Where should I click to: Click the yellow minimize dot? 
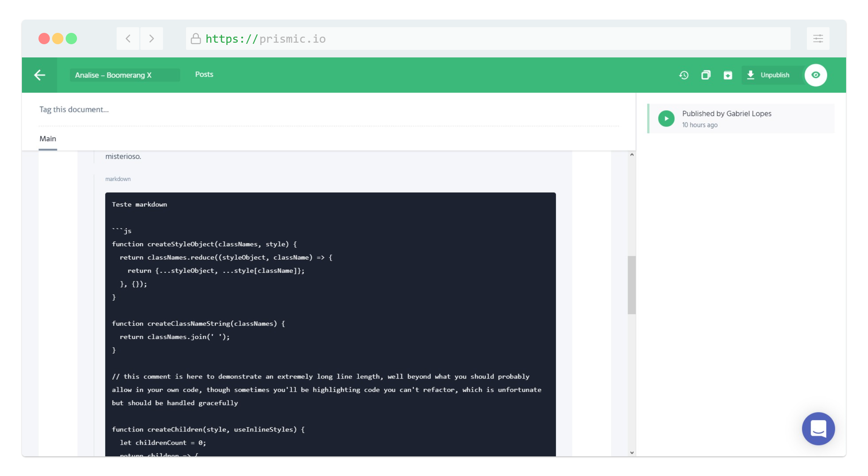tap(58, 39)
